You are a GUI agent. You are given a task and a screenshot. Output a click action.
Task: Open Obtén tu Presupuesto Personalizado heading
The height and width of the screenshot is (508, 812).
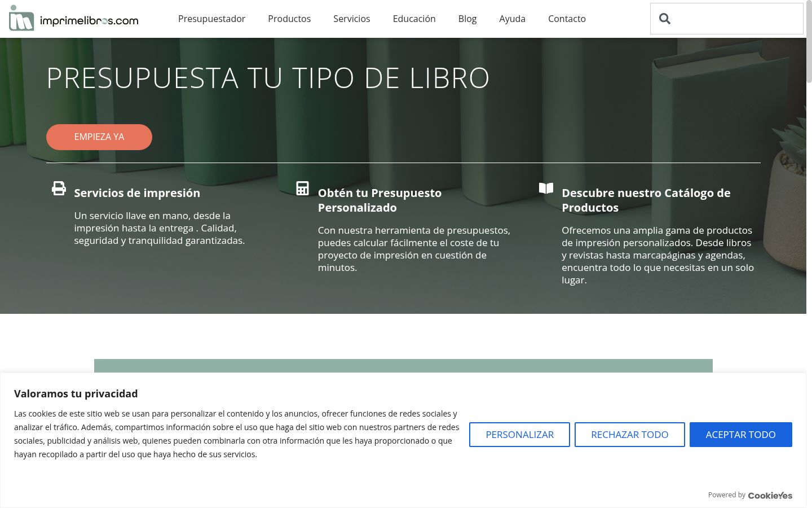[x=379, y=200]
